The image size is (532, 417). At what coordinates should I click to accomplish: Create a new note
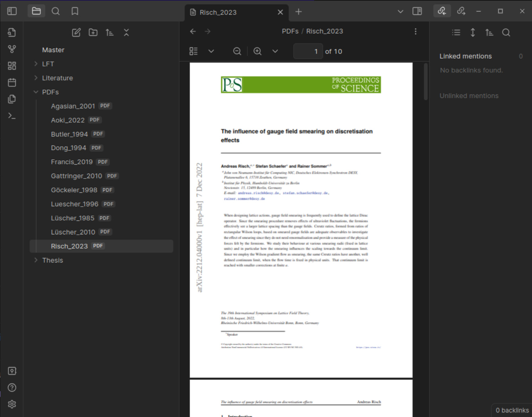76,33
